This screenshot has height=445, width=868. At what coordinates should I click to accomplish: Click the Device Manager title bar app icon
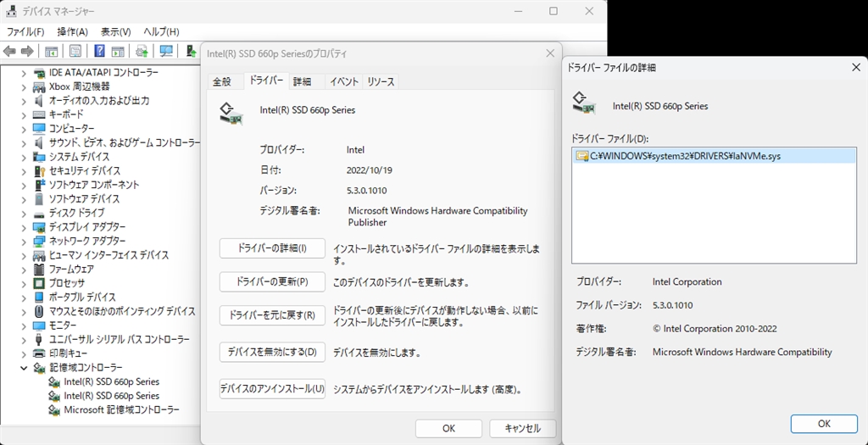(x=11, y=11)
